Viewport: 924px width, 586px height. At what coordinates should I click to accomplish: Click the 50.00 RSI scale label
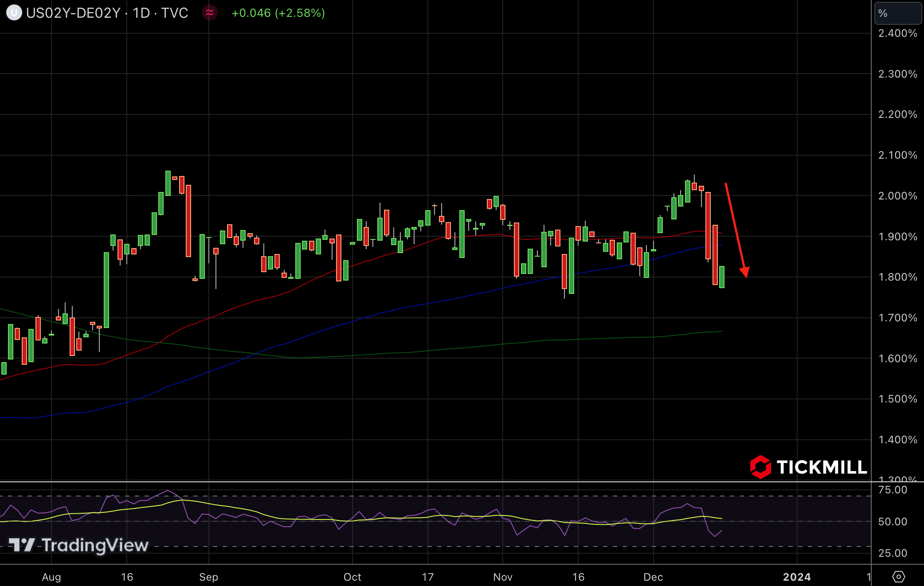click(893, 522)
